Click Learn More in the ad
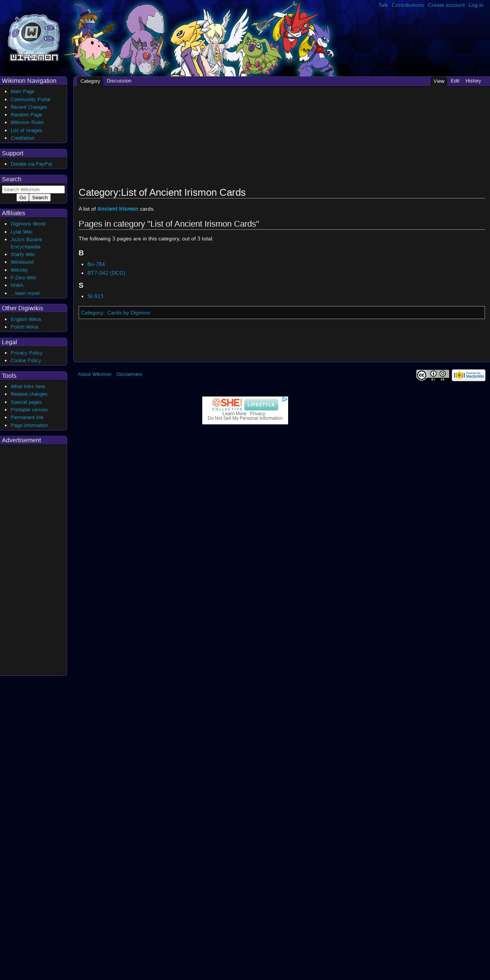The image size is (490, 980). point(234,414)
